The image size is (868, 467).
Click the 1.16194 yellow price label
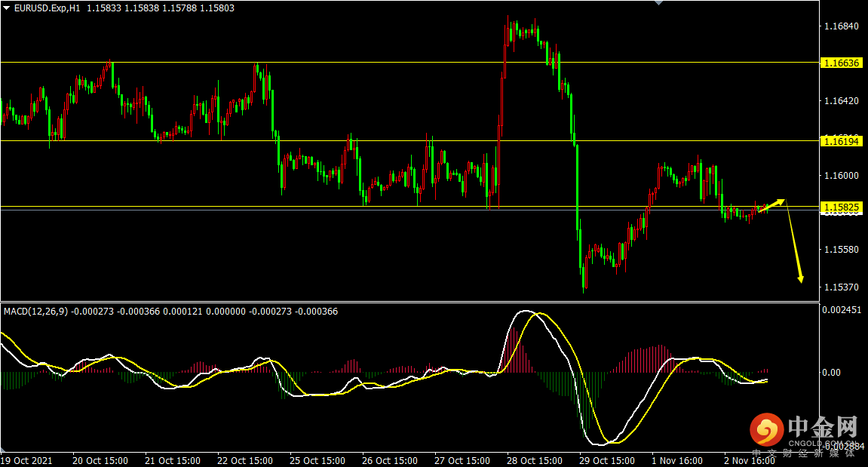pos(842,142)
